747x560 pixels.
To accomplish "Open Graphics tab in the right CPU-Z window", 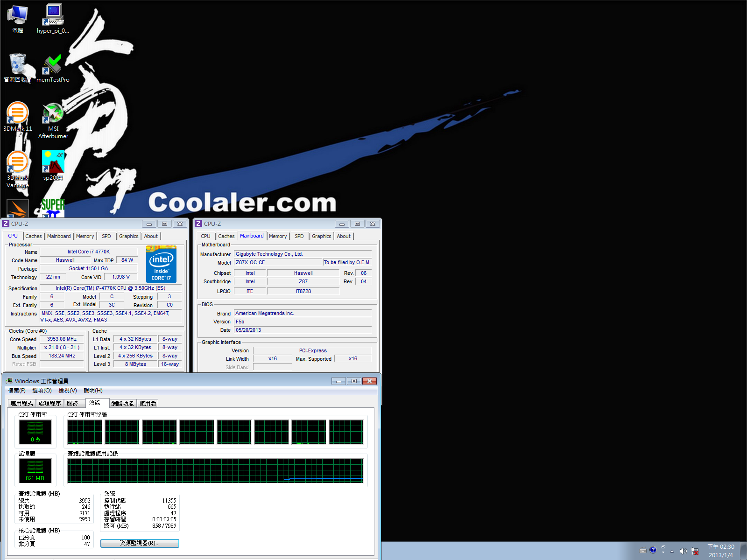I will (322, 236).
